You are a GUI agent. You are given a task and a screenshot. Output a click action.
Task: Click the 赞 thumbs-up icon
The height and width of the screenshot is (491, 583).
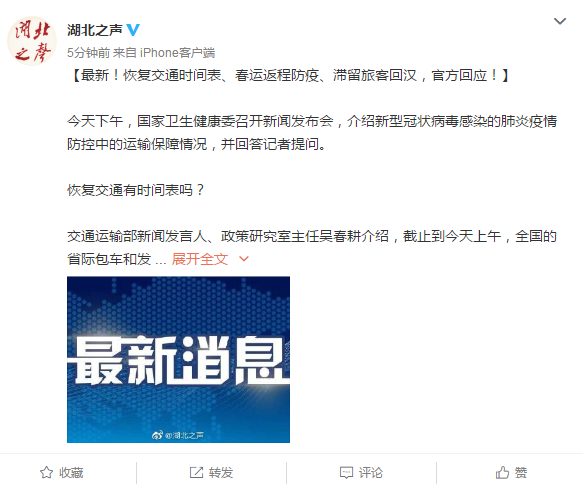click(502, 472)
